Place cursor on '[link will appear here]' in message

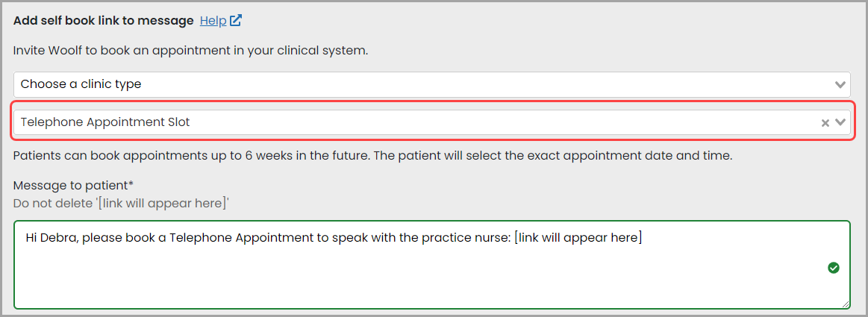coord(578,238)
